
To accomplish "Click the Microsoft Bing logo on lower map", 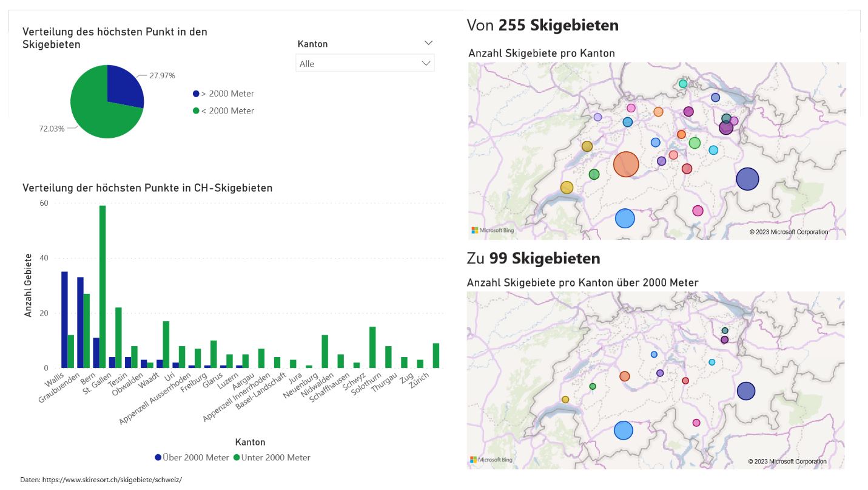I will 491,460.
